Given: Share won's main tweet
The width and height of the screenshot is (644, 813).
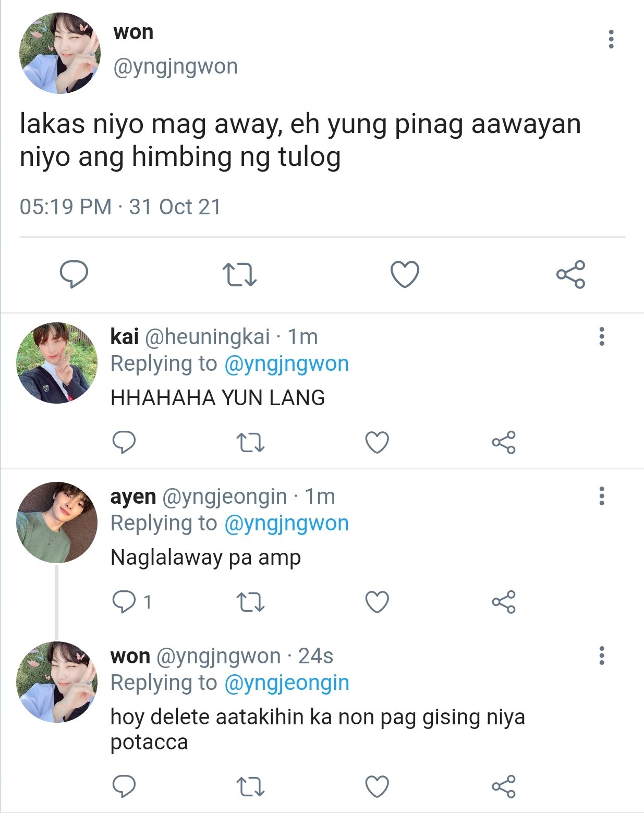Looking at the screenshot, I should point(571,274).
